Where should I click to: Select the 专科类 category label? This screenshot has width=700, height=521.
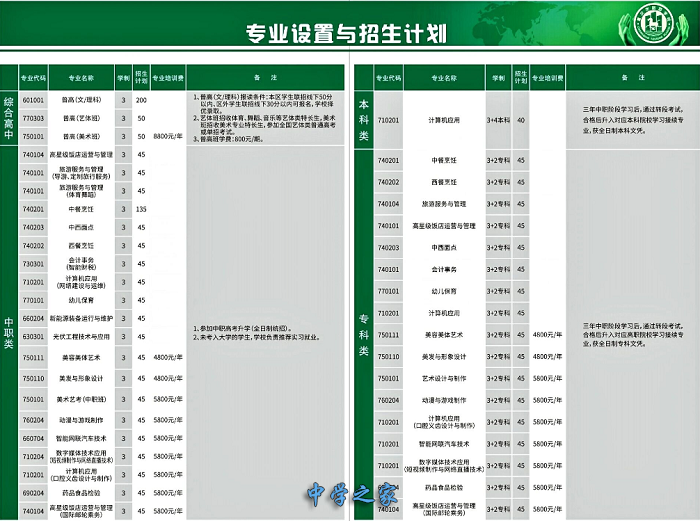click(364, 332)
